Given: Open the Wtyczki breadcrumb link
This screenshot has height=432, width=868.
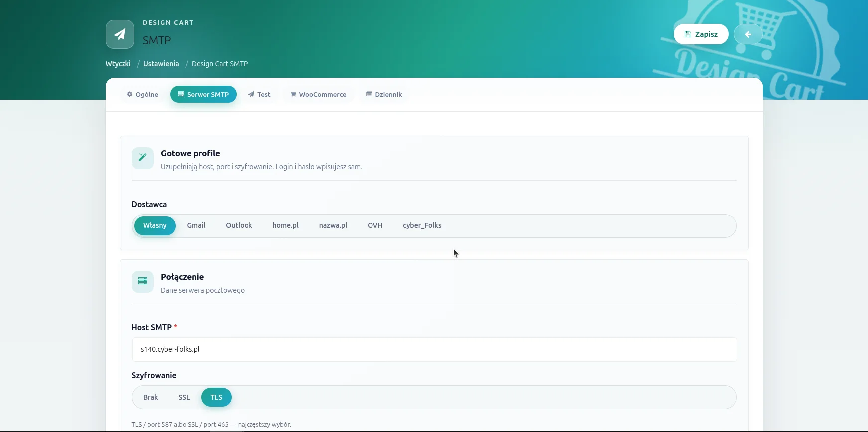Looking at the screenshot, I should [x=118, y=64].
